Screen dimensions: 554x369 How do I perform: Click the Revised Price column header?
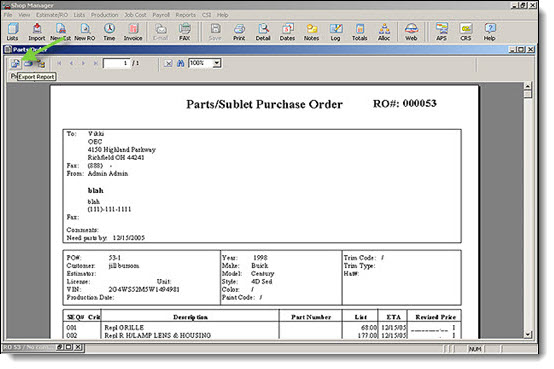coord(435,317)
